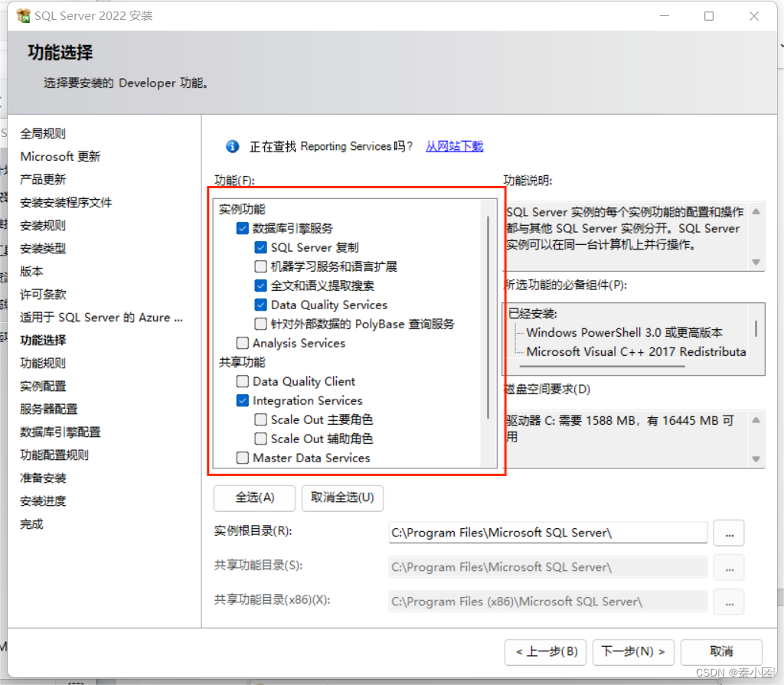This screenshot has width=784, height=685.
Task: Click the feature list vertical scrollbar
Action: [488, 318]
